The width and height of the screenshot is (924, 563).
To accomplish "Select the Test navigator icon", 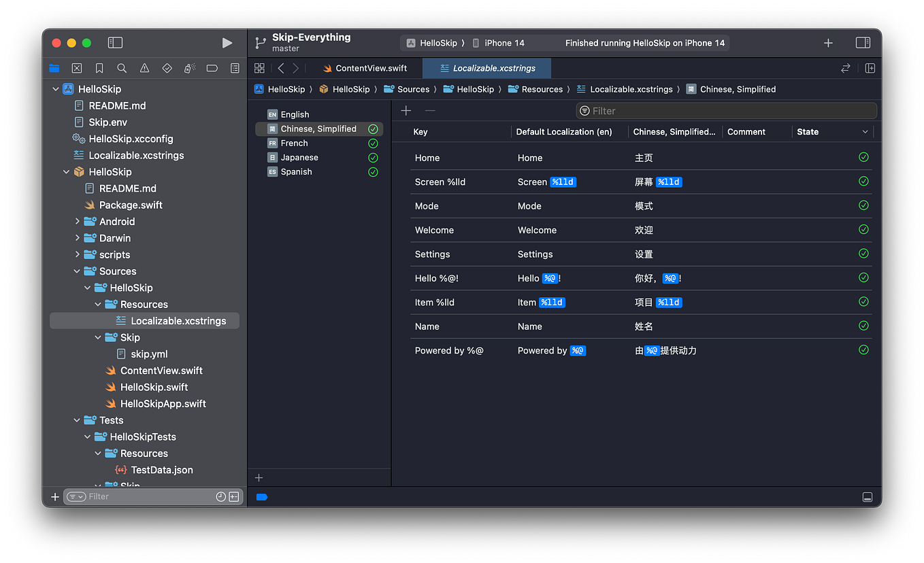I will click(x=167, y=68).
